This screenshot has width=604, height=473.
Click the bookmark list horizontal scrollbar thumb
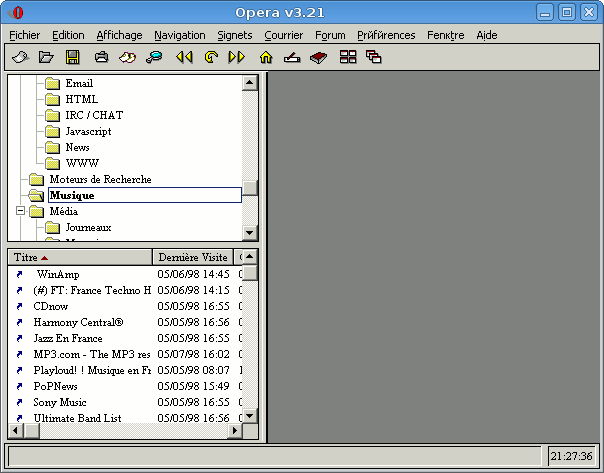(32, 431)
